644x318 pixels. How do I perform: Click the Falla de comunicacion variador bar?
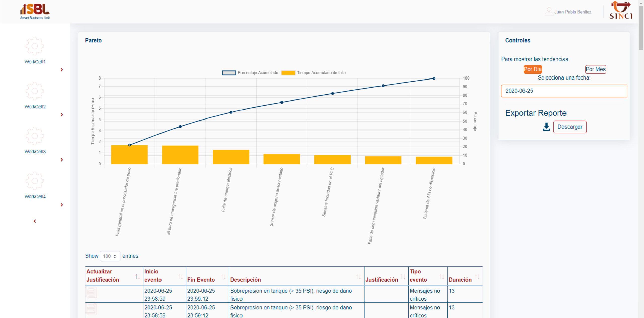click(x=383, y=160)
